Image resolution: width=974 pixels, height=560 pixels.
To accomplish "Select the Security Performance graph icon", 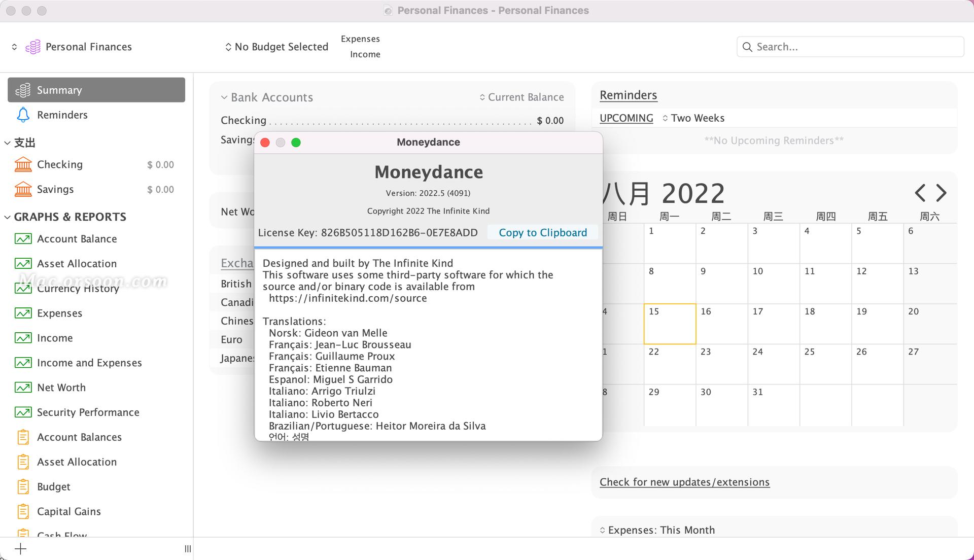I will (x=22, y=412).
